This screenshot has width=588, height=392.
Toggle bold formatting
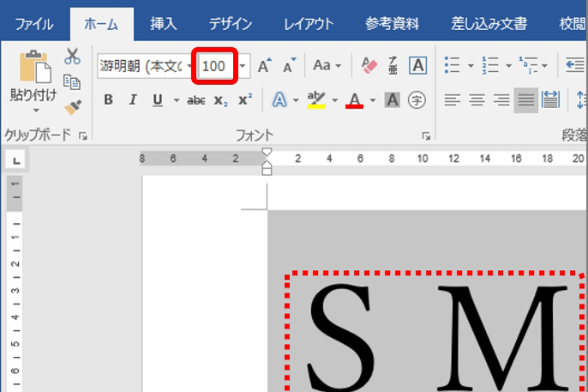(x=108, y=100)
